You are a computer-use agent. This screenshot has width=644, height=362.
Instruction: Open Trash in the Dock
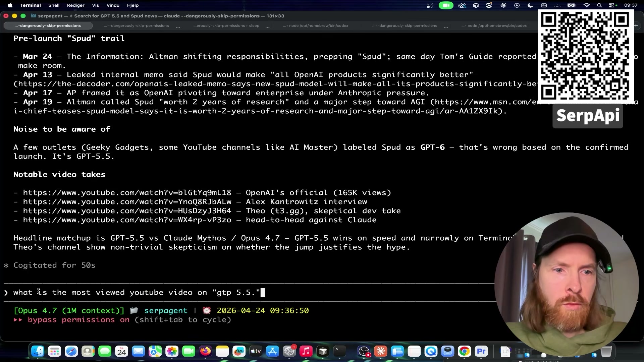coord(606,351)
